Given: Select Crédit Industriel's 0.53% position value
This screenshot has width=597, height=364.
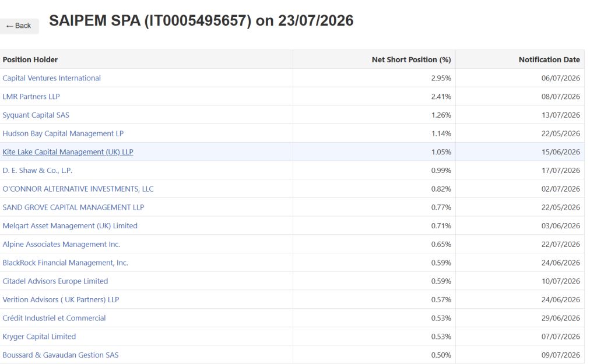Looking at the screenshot, I should (441, 318).
